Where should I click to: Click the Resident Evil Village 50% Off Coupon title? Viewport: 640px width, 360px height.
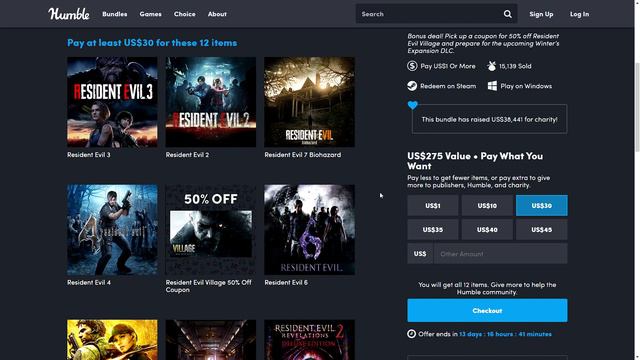click(209, 286)
